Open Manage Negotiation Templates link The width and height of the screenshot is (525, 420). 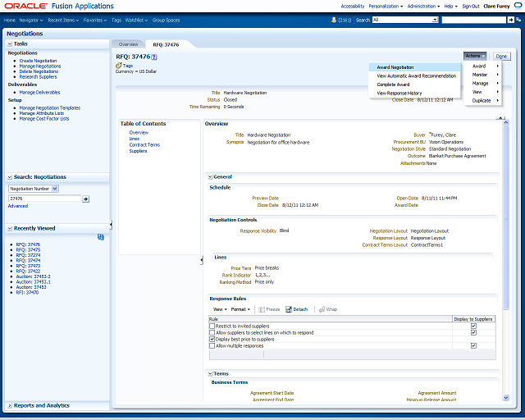coord(50,108)
